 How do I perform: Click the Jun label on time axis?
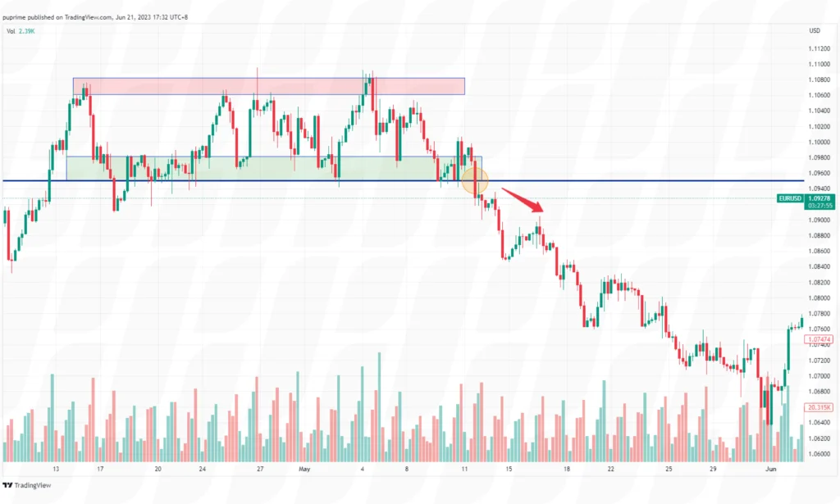pos(769,470)
